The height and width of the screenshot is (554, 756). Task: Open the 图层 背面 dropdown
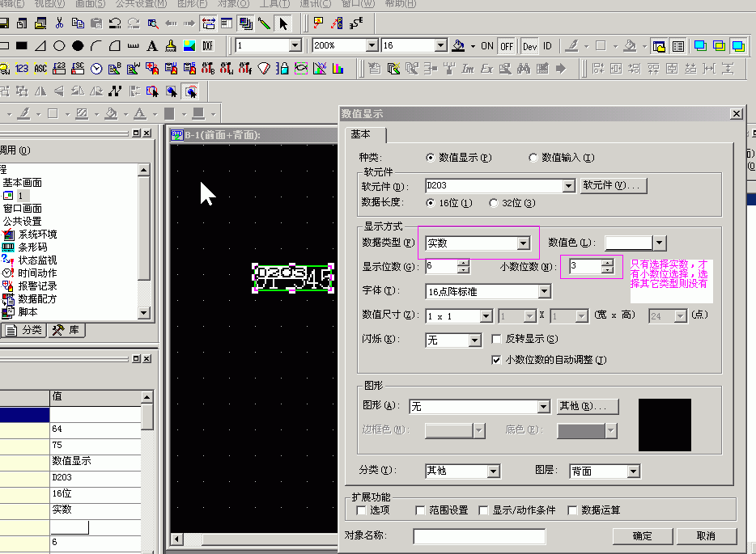point(634,472)
